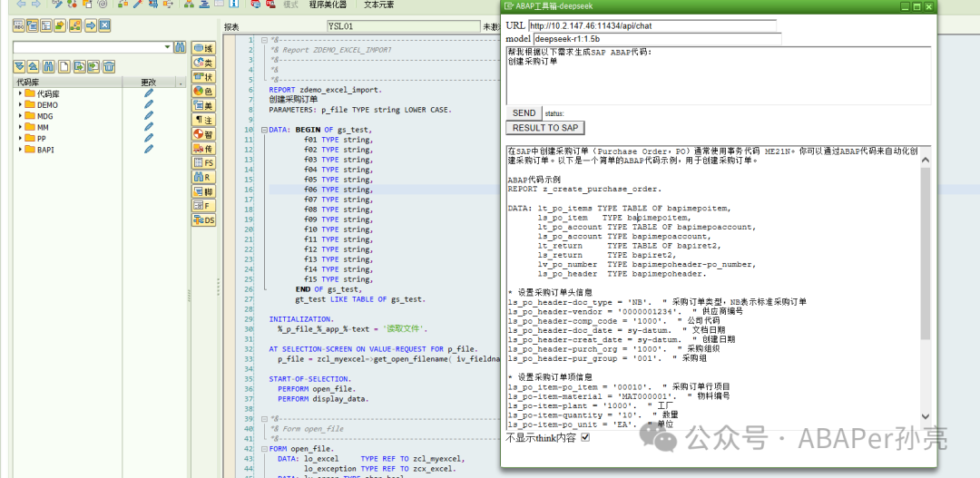This screenshot has width=980, height=478.
Task: Click the blue info 'i' toolbar icon
Action: [x=233, y=5]
